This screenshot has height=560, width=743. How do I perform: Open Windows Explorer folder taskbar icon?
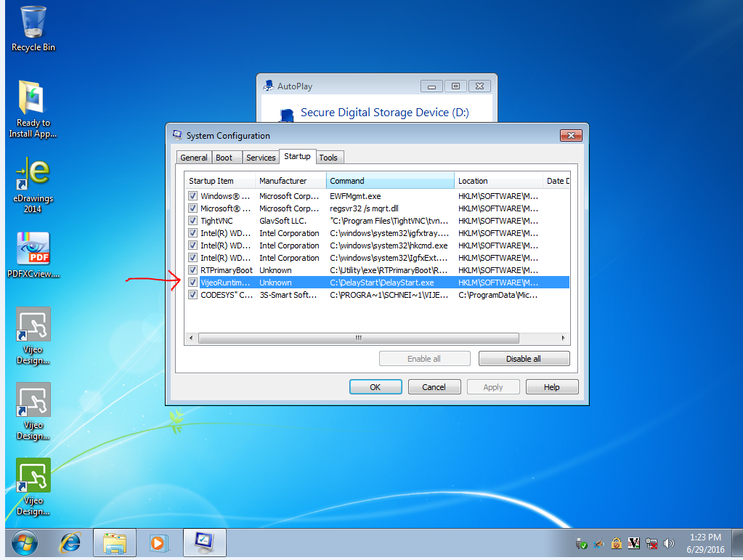tap(115, 543)
